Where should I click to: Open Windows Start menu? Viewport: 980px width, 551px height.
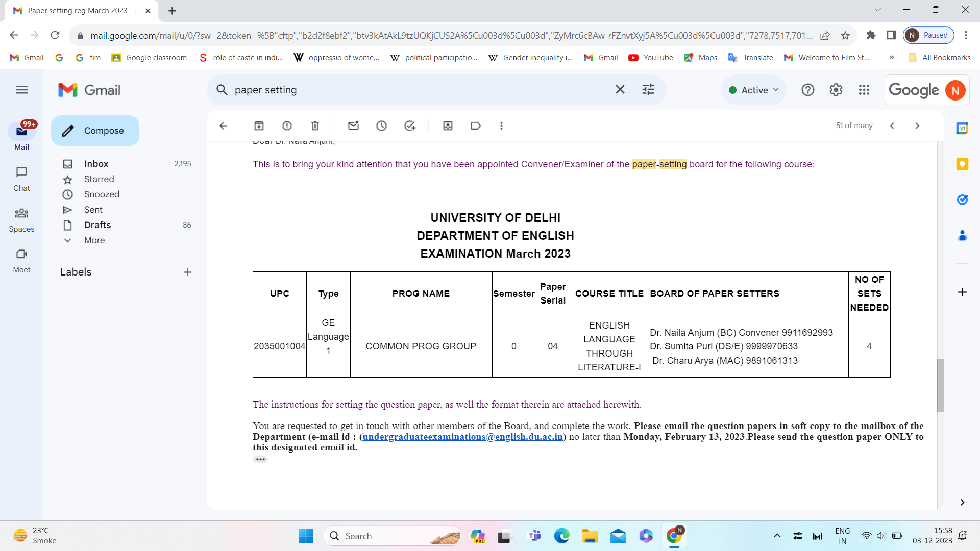pos(306,536)
